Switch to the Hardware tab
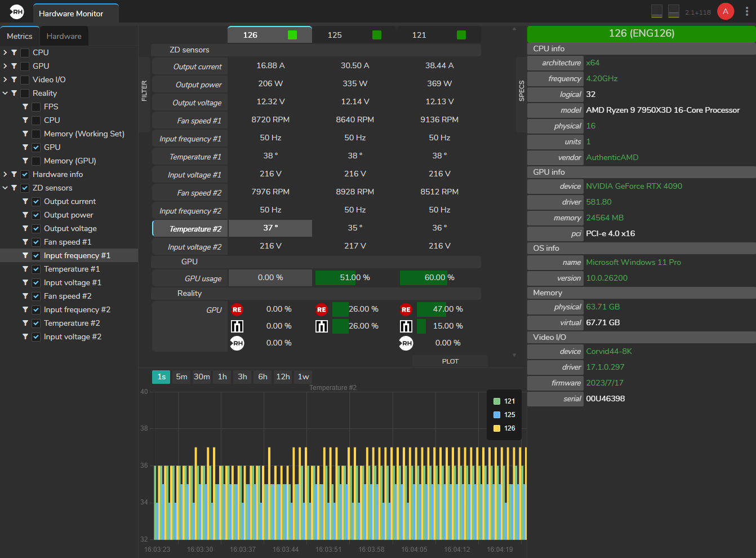756x558 pixels. pos(64,36)
